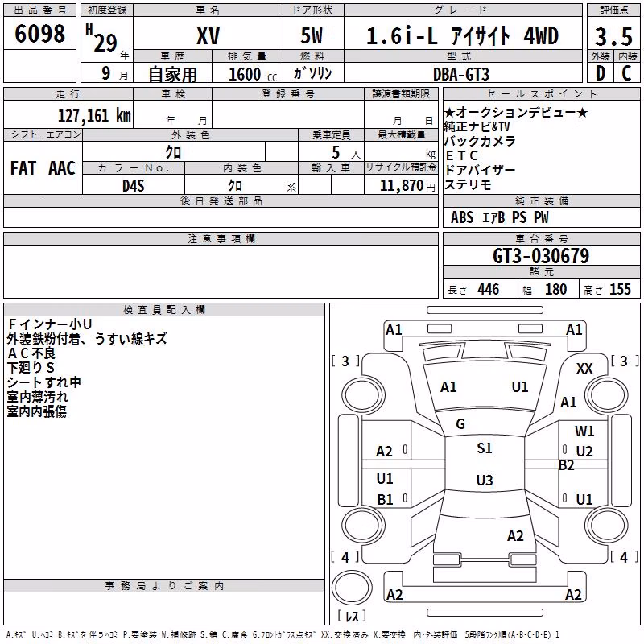The height and width of the screenshot is (644, 644).
Task: Select the 車台番号 header
Action: (541, 238)
